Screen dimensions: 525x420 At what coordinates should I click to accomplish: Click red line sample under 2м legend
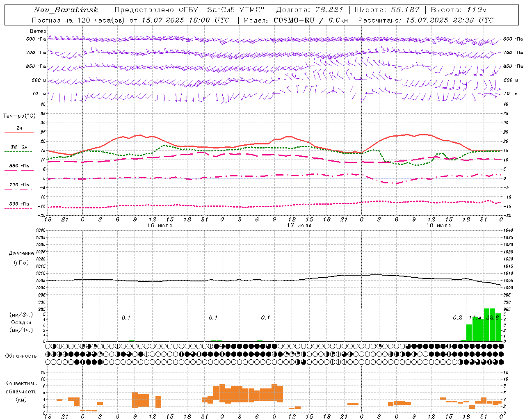(x=19, y=132)
